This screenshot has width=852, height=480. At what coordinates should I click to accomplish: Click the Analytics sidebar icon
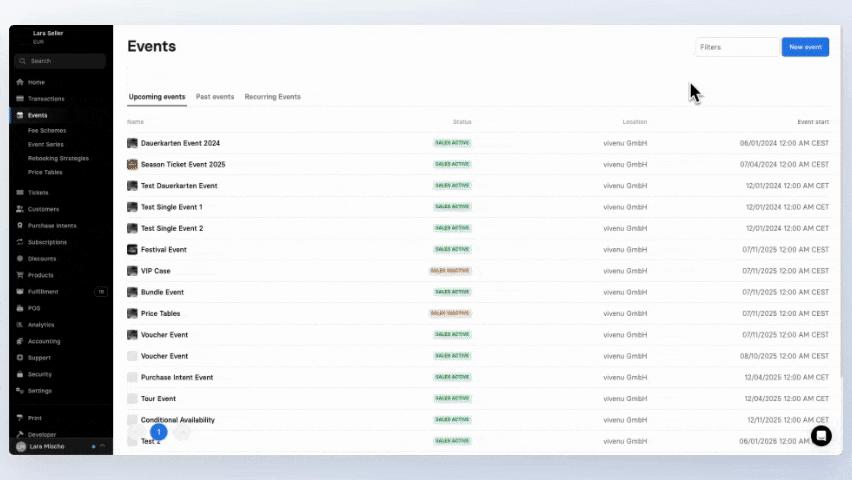click(x=20, y=324)
